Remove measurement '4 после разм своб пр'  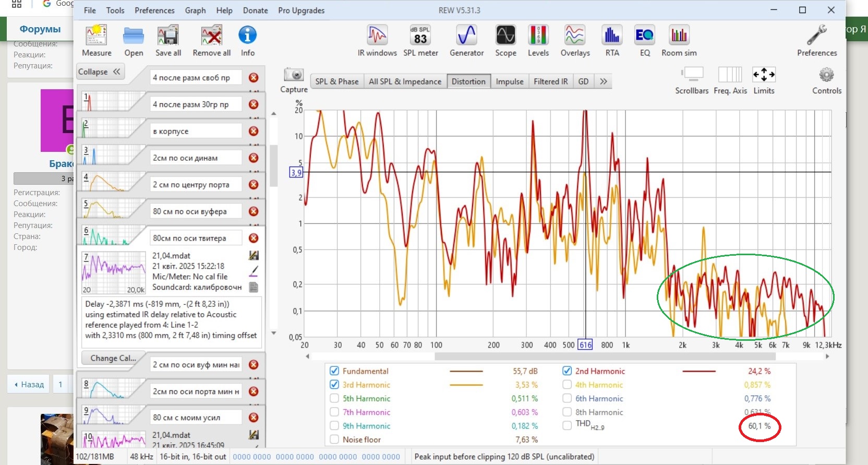(254, 78)
